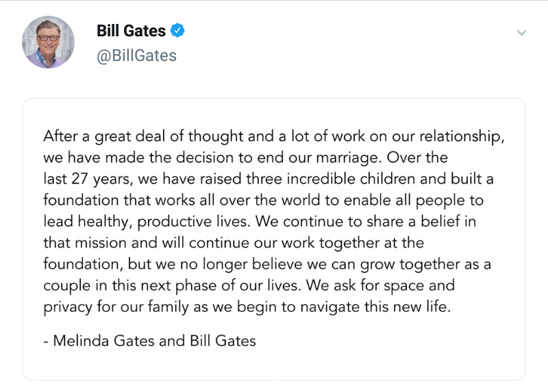
Task: Click the line beginning we have made the decision
Action: pos(245,158)
